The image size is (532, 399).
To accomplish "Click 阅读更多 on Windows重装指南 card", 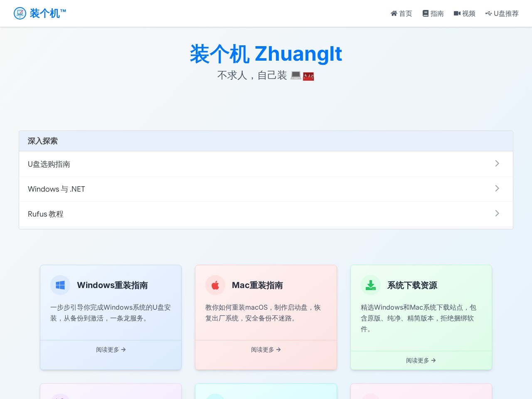I will (x=111, y=350).
